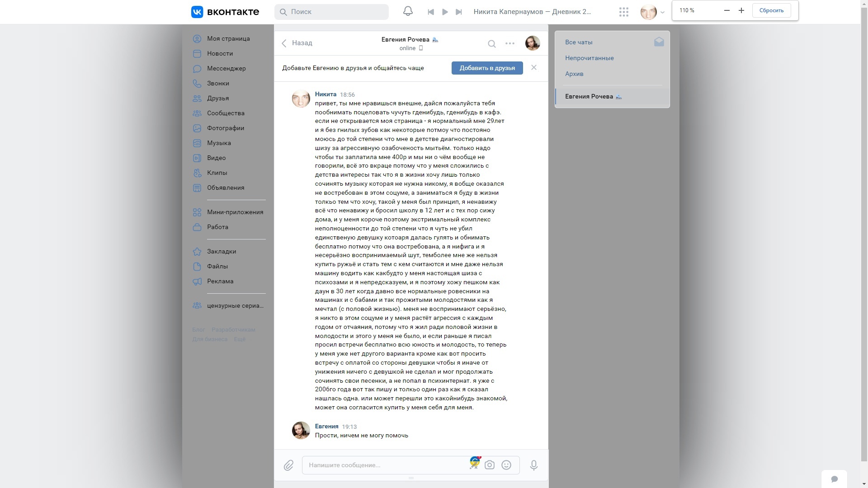868x488 pixels.
Task: Click the message input field
Action: [x=411, y=465]
